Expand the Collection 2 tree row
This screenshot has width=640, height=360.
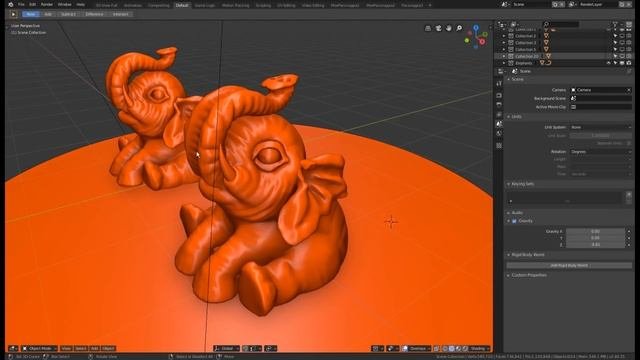504,36
